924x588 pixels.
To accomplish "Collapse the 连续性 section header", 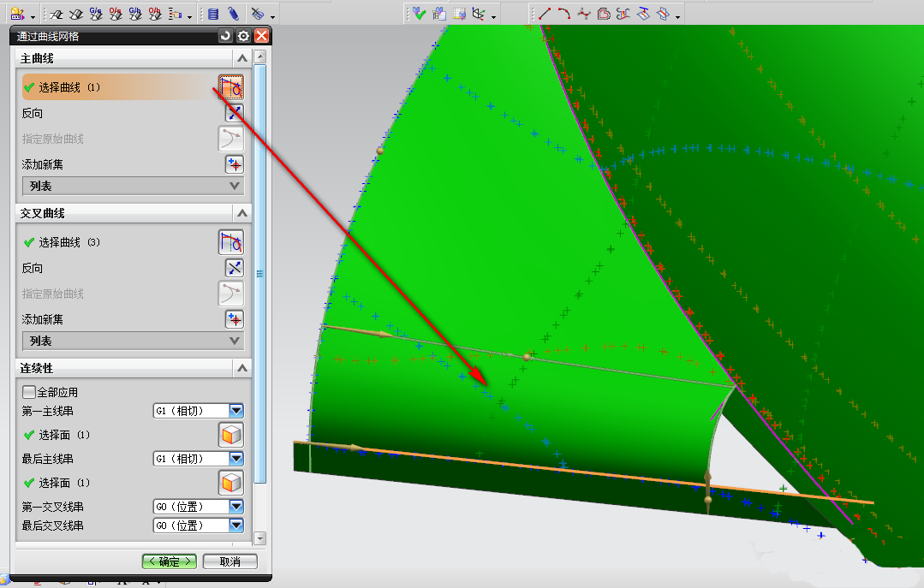I will [x=243, y=368].
